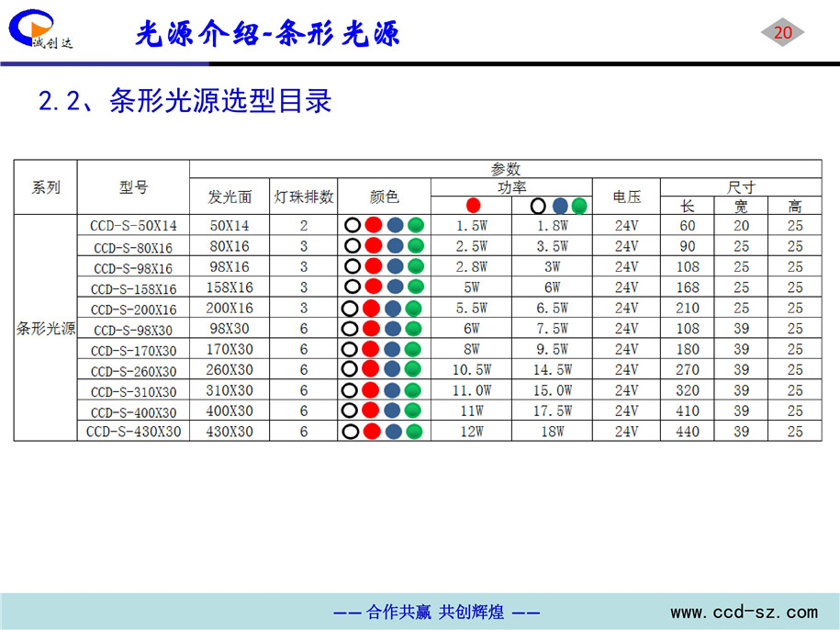Select the CCD-S-260X30 model cell
The image size is (840, 630).
click(134, 370)
